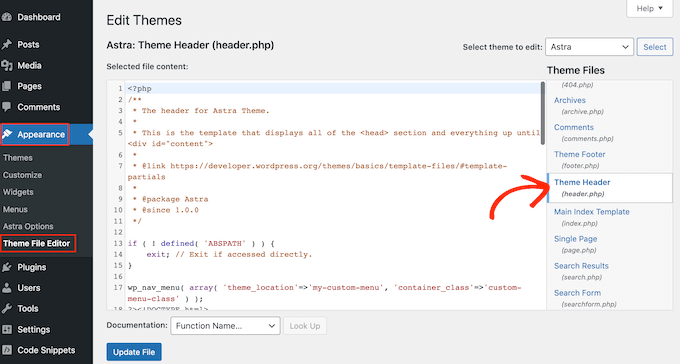
Task: Click the code editor vertical scrollbar
Action: (x=543, y=114)
